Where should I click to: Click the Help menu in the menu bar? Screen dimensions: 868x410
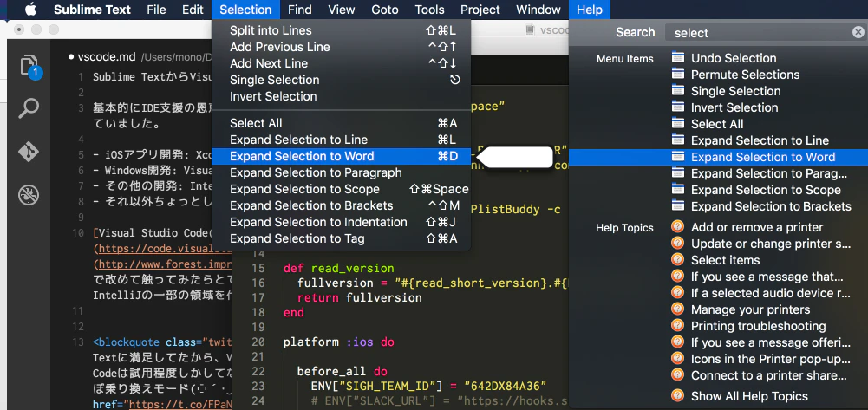point(589,10)
